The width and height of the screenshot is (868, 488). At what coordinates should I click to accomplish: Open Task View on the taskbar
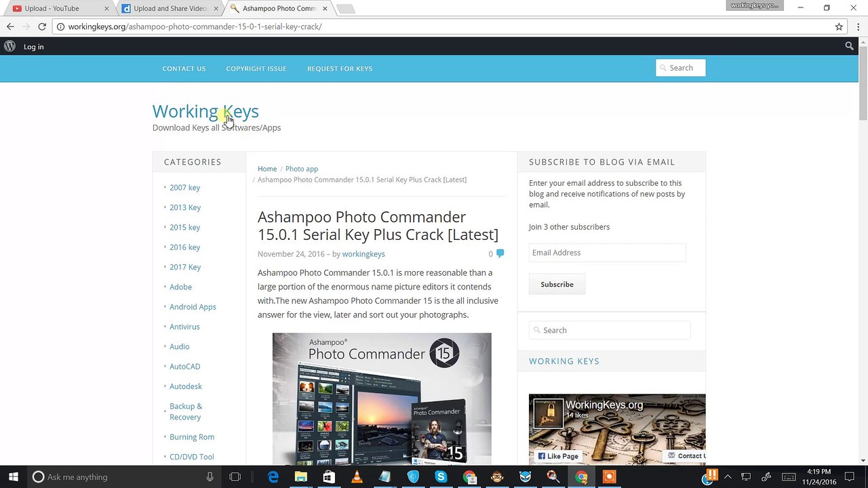click(235, 476)
